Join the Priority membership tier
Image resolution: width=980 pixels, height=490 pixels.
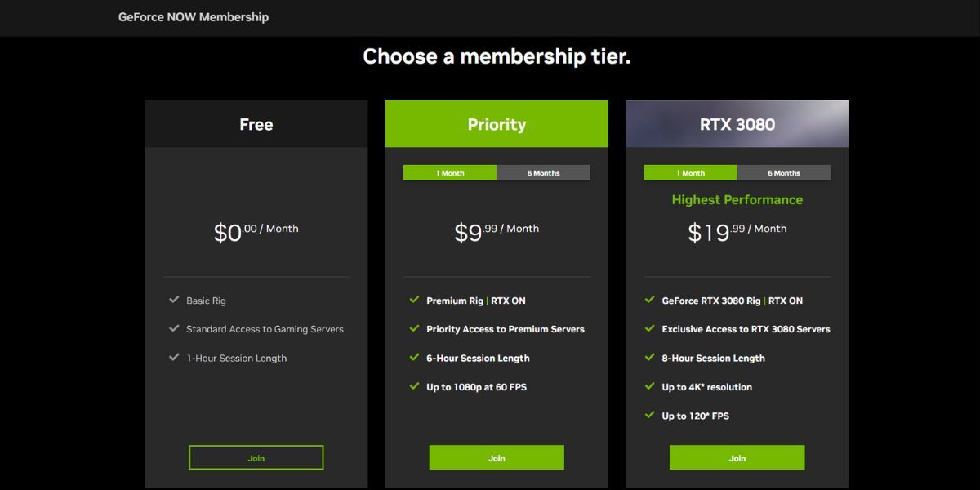pyautogui.click(x=496, y=457)
